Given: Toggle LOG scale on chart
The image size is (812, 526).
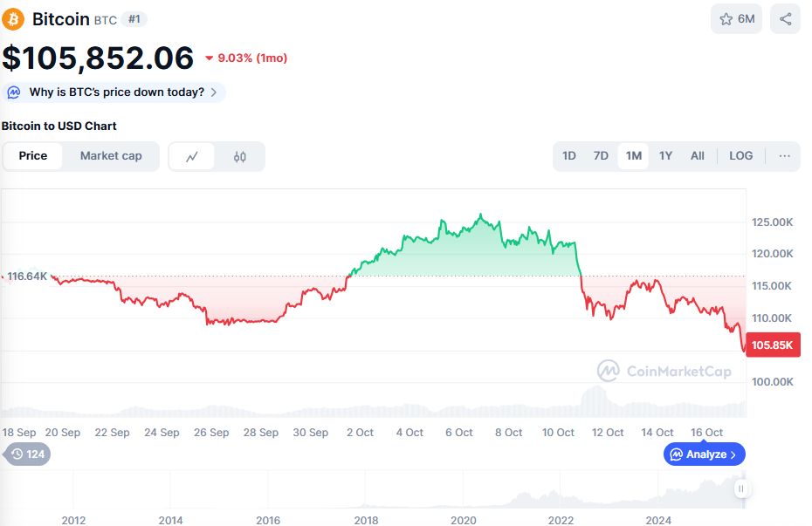Looking at the screenshot, I should click(740, 155).
